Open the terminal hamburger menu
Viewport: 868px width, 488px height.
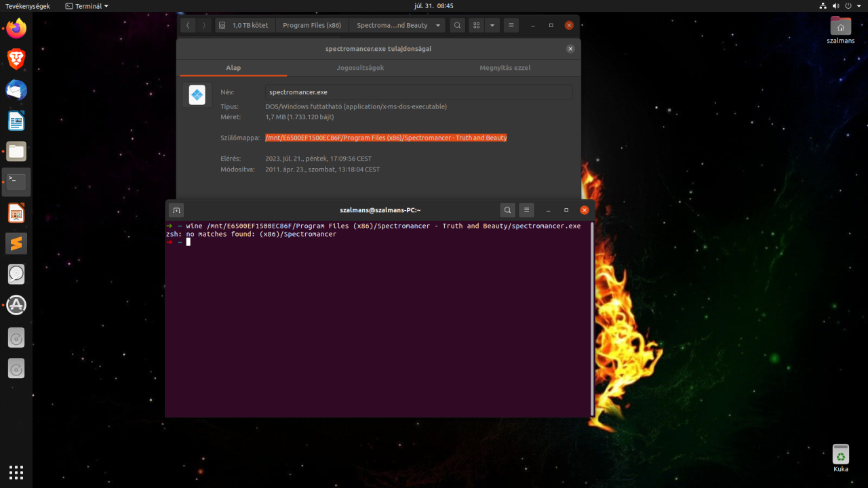(526, 210)
